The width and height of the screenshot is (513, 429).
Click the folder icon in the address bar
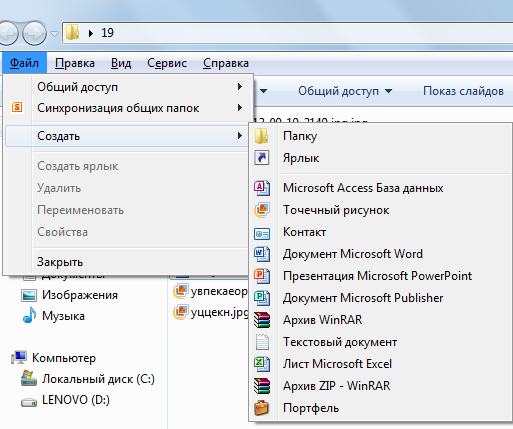point(72,33)
